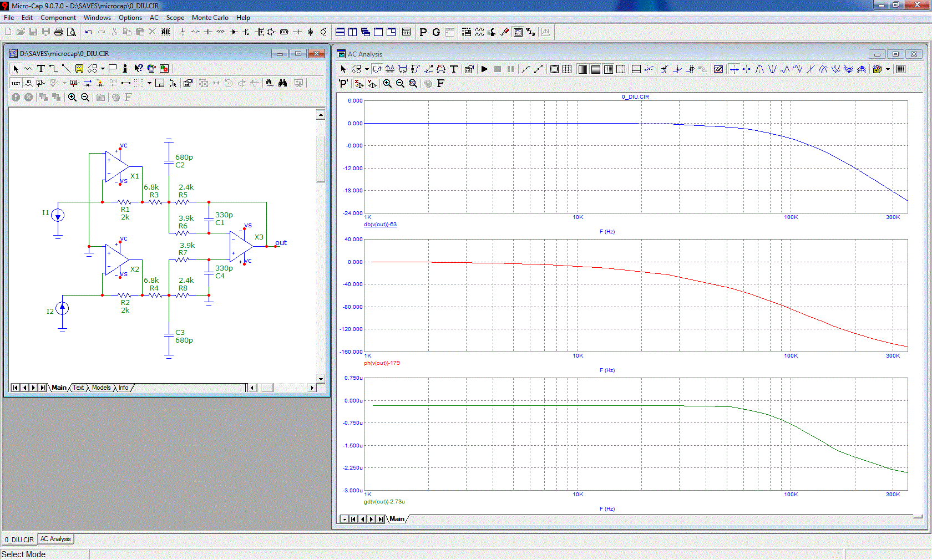Select the Ground component icon
932x560 pixels.
183,32
